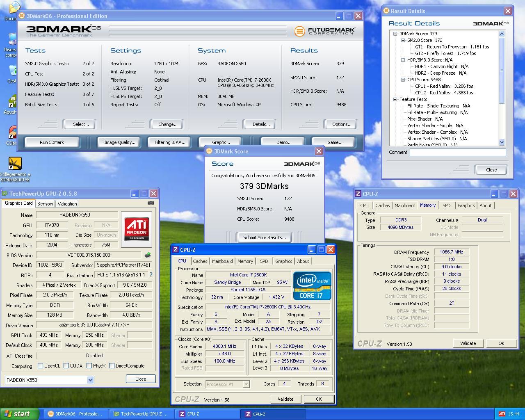Screen dimensions: 525x420
Task: Open the RADEON X550 card dropdown in GPU-Z
Action: pyautogui.click(x=90, y=380)
